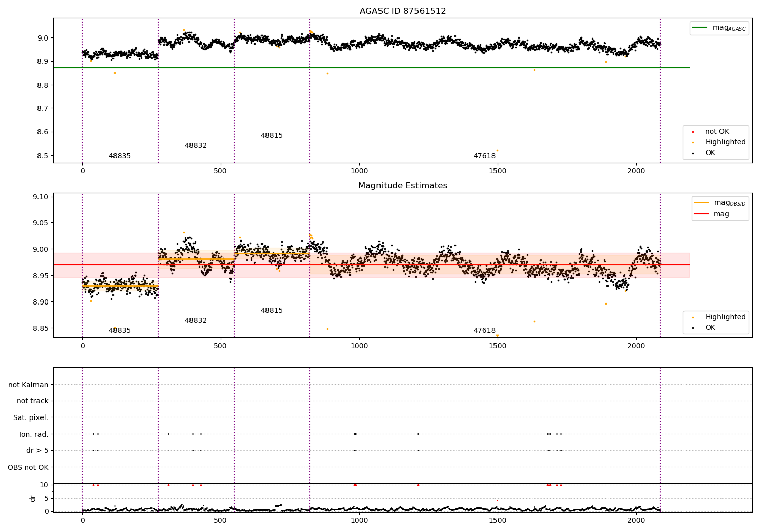Image resolution: width=760 pixels, height=532 pixels.
Task: Click obsid label 47618 in AGASC ID plot
Action: click(484, 156)
